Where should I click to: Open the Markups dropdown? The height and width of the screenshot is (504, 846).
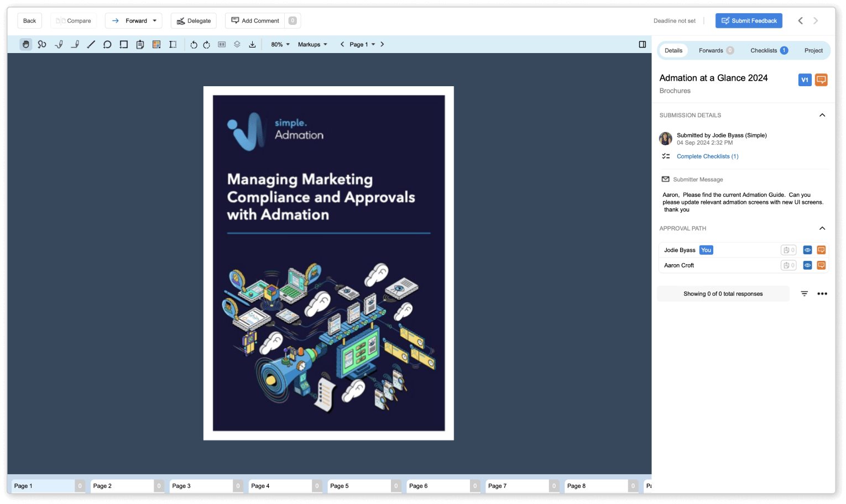coord(312,44)
